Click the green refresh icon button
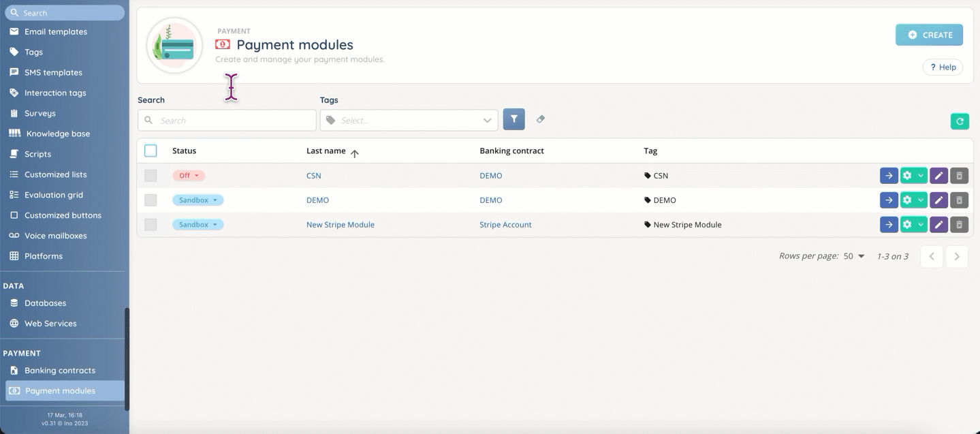 [x=960, y=121]
